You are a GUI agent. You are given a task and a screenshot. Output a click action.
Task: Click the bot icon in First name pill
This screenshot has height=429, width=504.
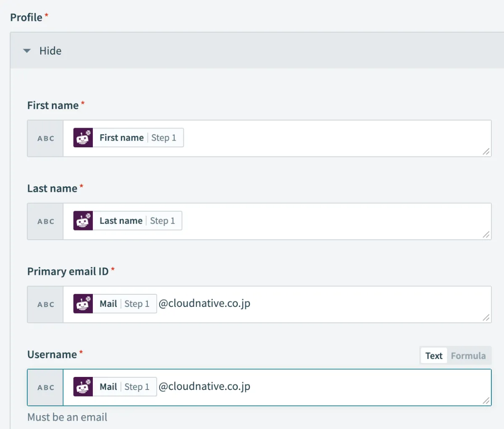(83, 138)
